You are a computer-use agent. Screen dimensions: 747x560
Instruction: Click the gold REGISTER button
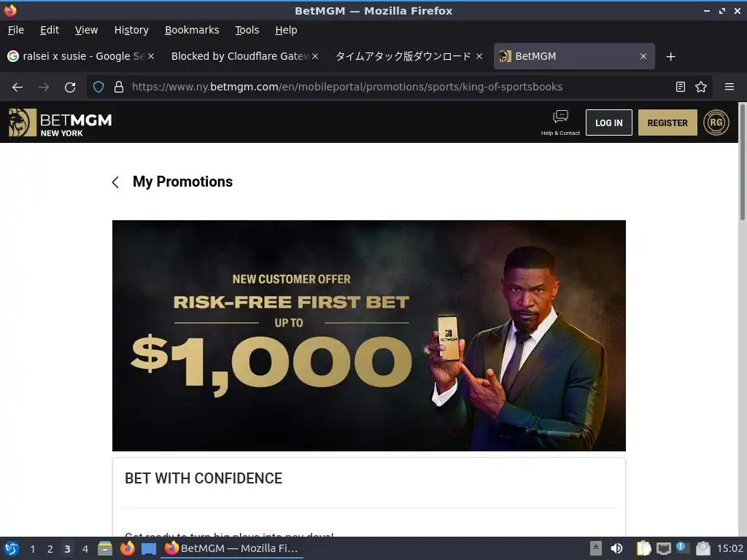(667, 122)
